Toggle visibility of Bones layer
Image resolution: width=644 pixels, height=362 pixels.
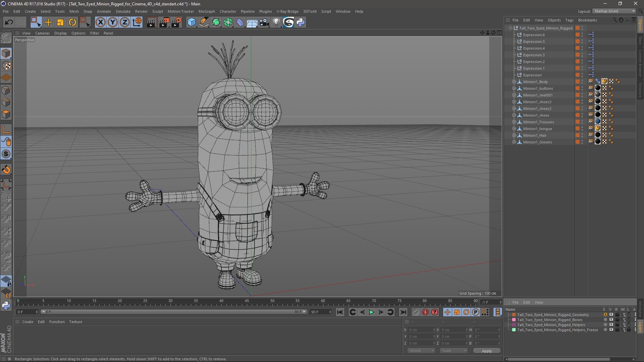[611, 320]
